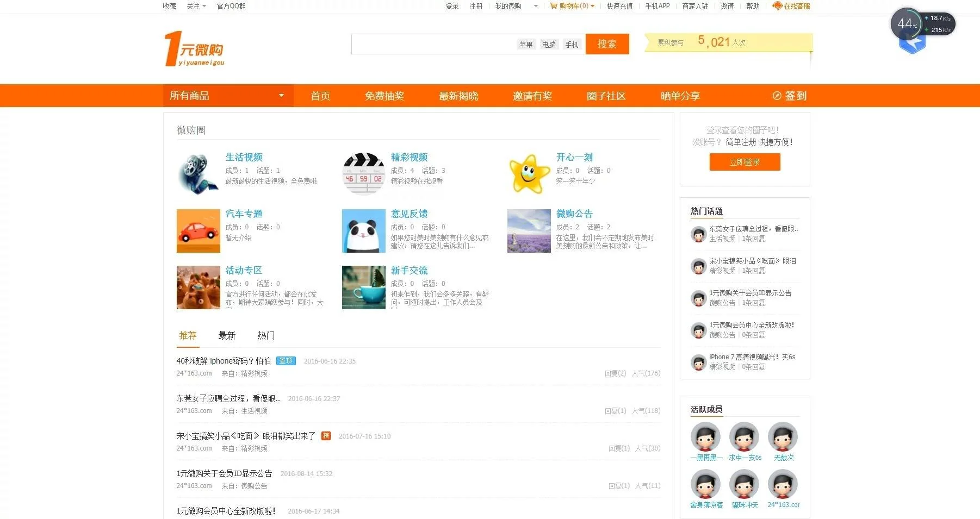Open the lavender field image for 微购公告
This screenshot has height=519, width=980.
(529, 230)
